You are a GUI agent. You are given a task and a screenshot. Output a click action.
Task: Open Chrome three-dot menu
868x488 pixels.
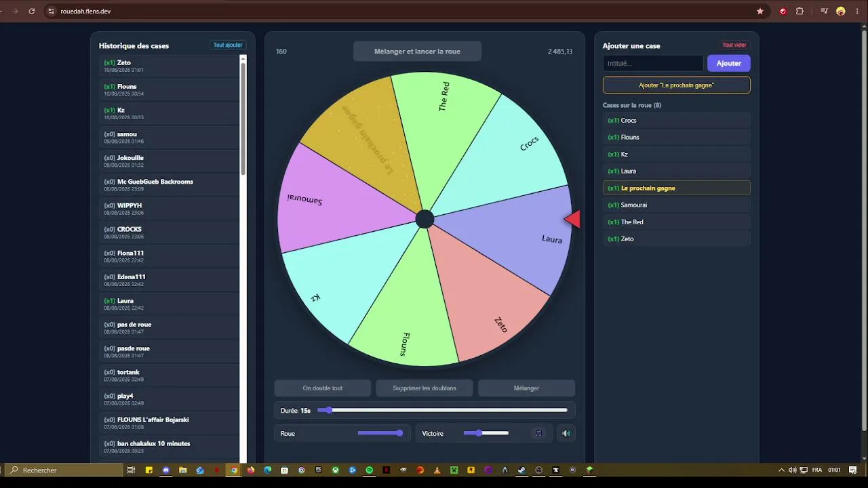tap(857, 12)
